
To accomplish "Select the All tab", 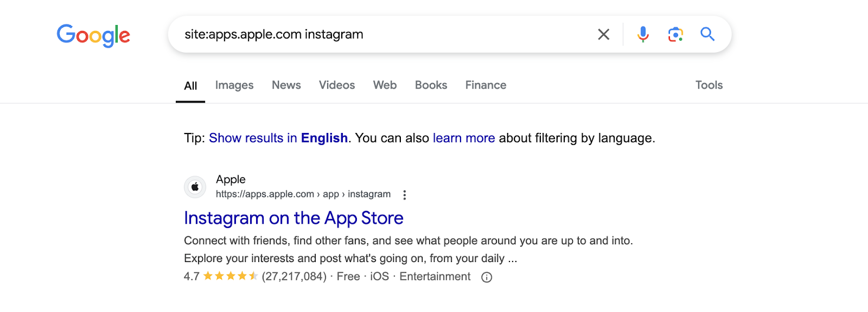I will tap(190, 86).
